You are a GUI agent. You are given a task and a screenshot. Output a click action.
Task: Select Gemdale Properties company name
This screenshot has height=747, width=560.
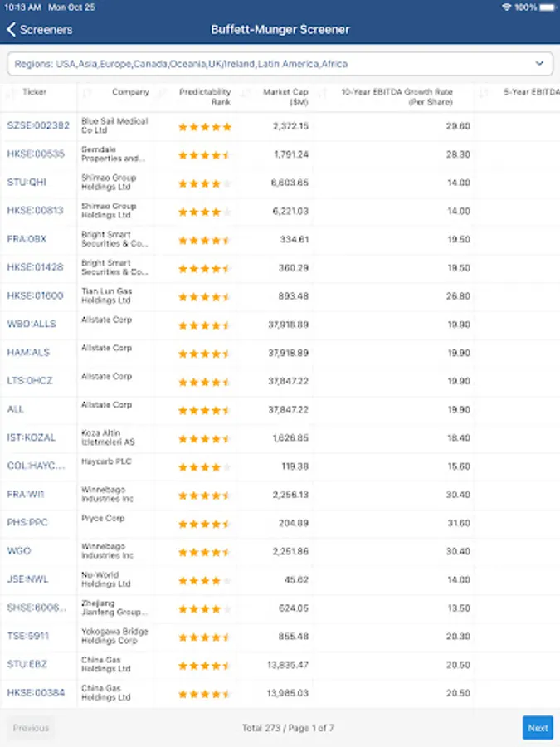[114, 154]
